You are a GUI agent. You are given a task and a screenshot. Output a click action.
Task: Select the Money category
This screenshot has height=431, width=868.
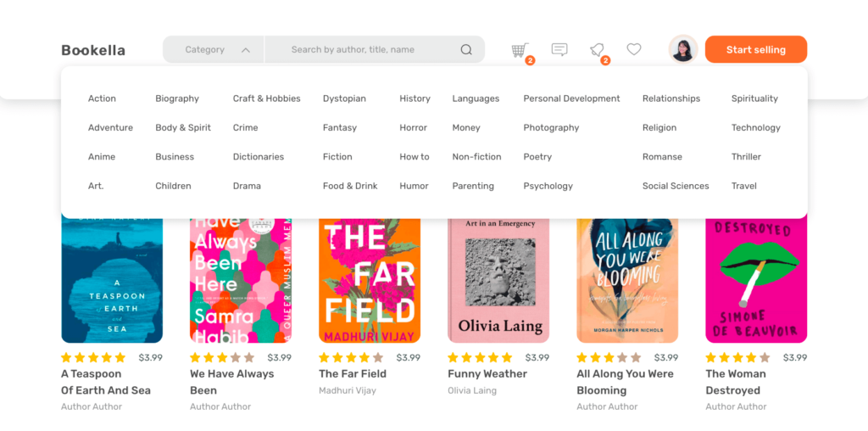(465, 127)
